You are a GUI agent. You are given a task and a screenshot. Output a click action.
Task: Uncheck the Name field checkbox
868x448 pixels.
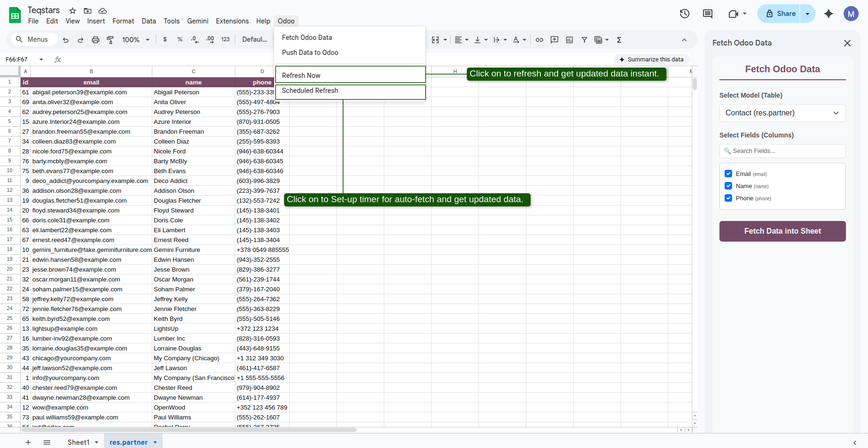728,186
